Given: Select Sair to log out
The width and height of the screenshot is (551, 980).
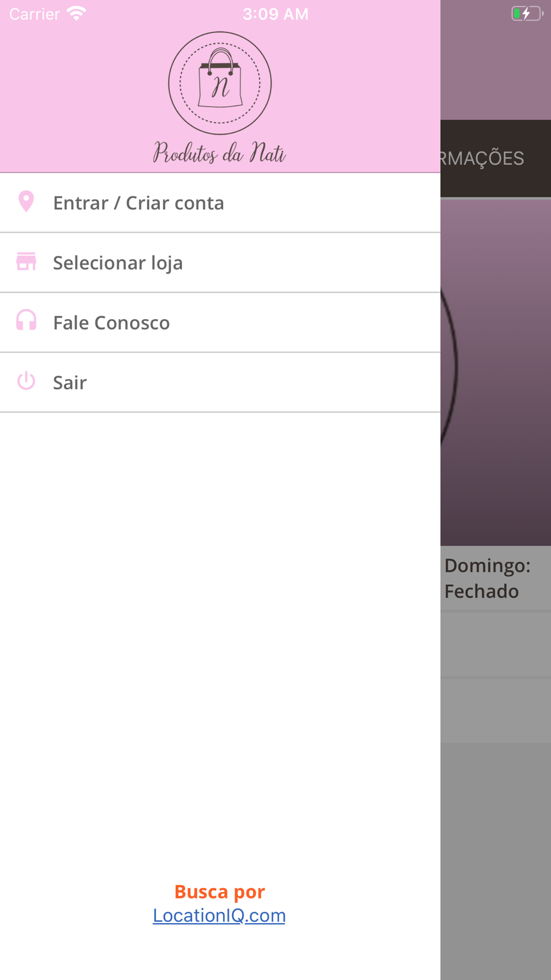Looking at the screenshot, I should coord(220,383).
